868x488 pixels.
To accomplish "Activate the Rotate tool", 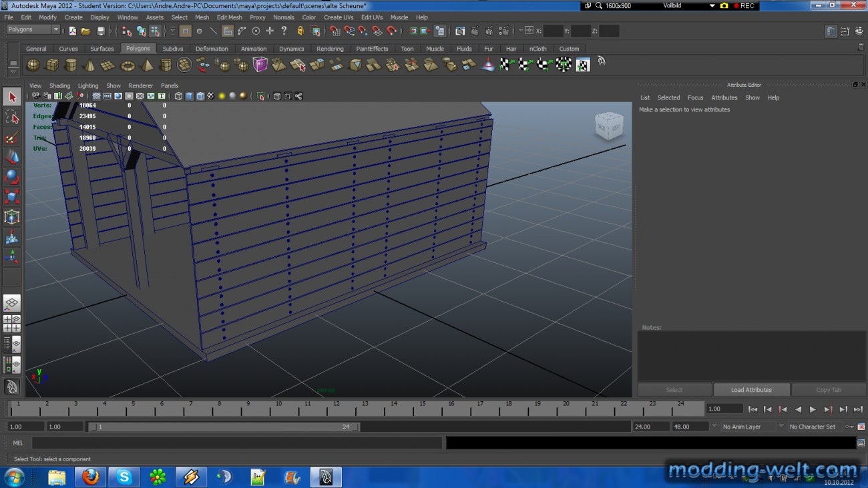I will (12, 177).
